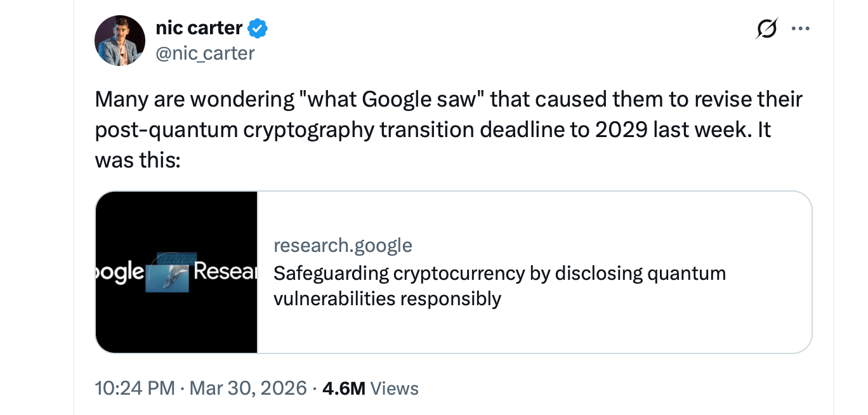Click the research.google domain label

343,245
